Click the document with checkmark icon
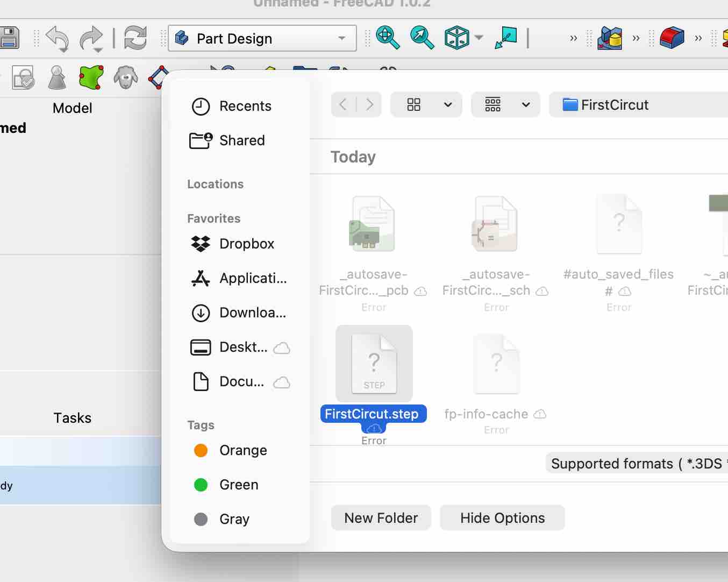Image resolution: width=728 pixels, height=582 pixels. click(23, 78)
